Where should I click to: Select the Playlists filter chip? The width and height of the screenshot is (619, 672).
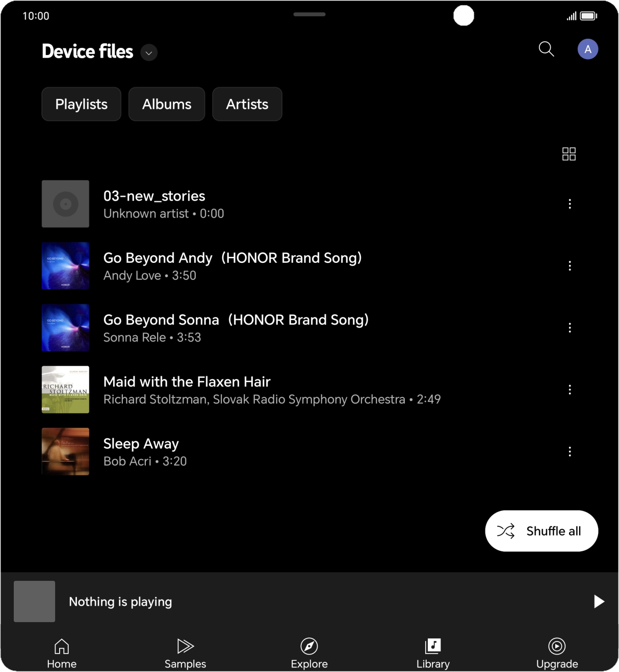click(x=81, y=104)
